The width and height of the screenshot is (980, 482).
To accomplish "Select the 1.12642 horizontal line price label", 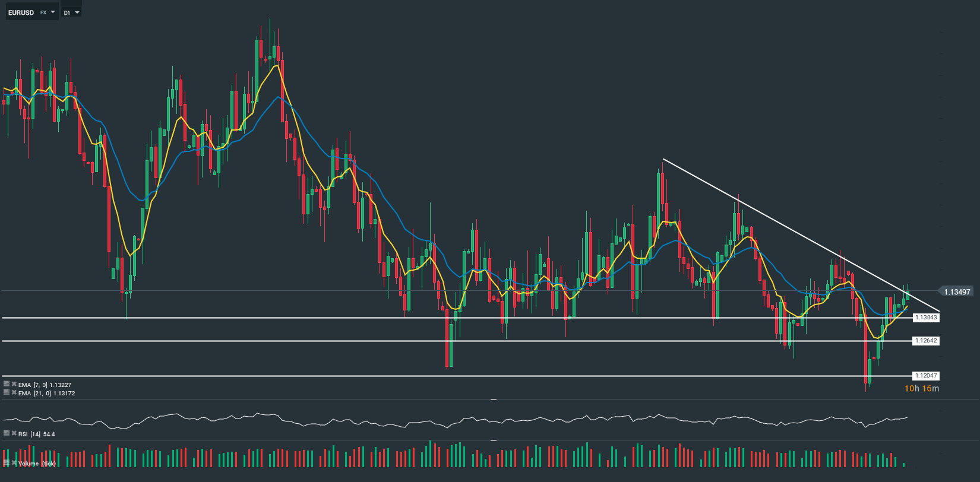I will click(926, 341).
